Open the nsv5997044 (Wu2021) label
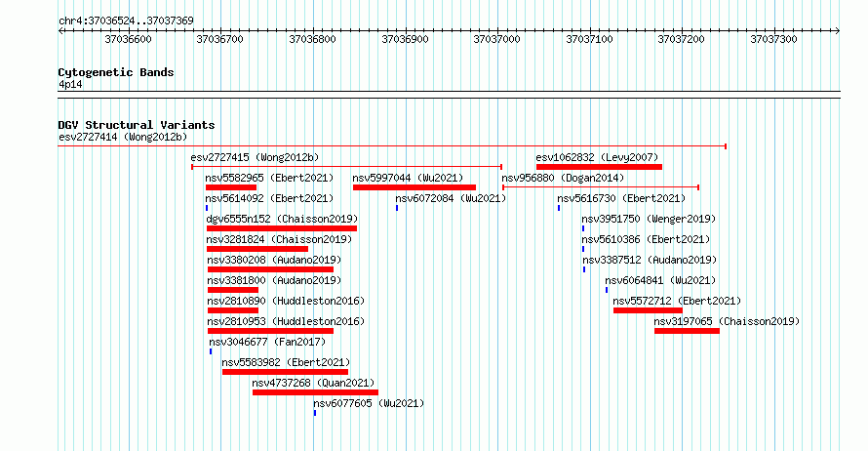Viewport: 868px width, 451px height. (x=408, y=178)
